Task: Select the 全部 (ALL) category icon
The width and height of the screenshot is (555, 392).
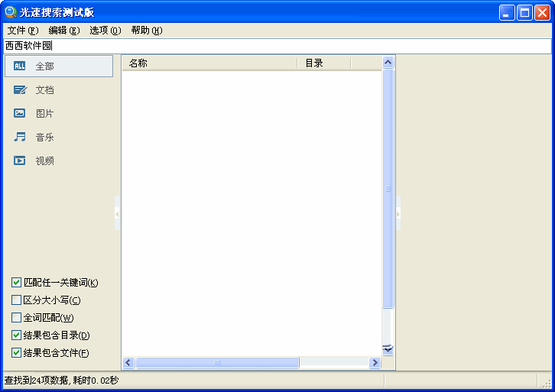Action: point(20,66)
